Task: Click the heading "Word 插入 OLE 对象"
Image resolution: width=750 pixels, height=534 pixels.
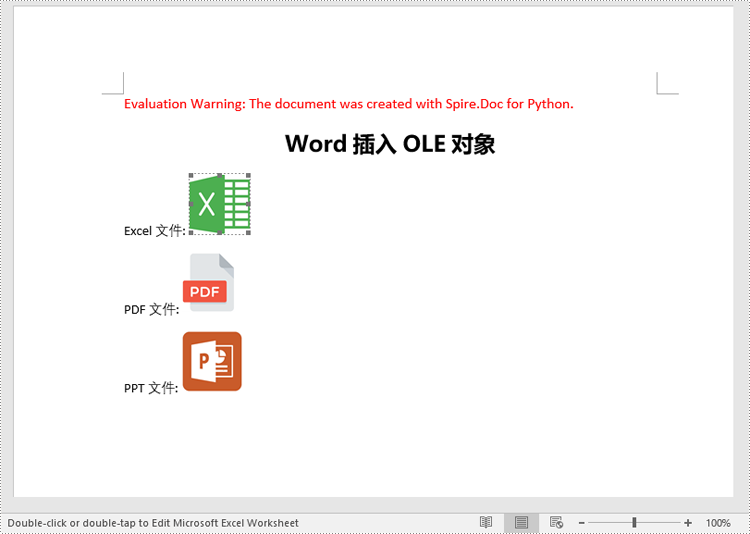Action: 390,144
